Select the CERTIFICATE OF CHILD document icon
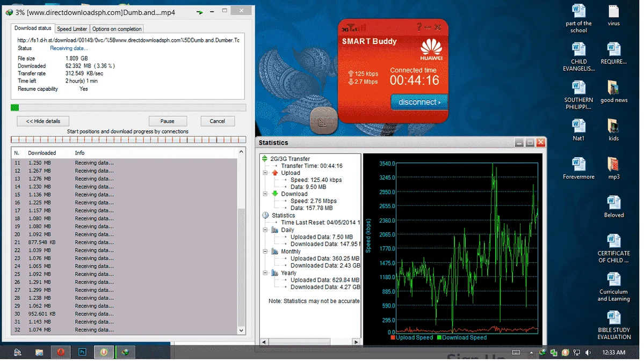The height and width of the screenshot is (361, 644). click(x=613, y=248)
